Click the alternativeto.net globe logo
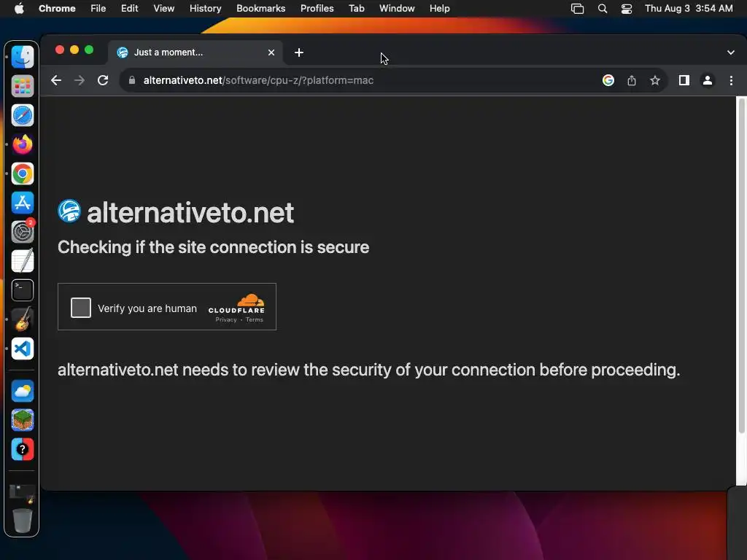This screenshot has height=560, width=747. 69,211
